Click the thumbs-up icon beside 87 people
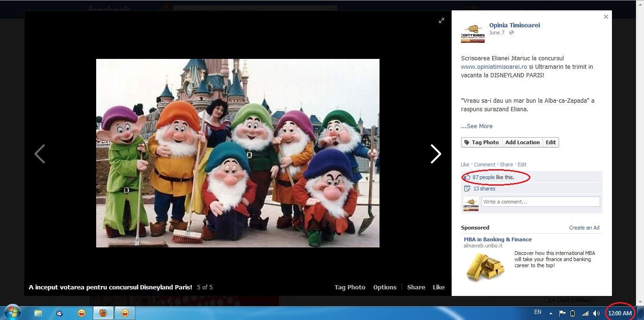644x320 pixels. point(467,177)
